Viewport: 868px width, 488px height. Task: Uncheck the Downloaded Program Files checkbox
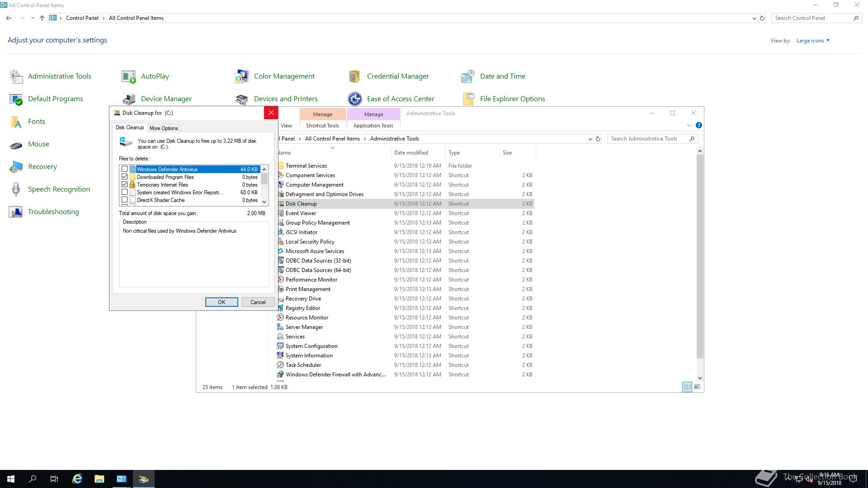click(125, 177)
